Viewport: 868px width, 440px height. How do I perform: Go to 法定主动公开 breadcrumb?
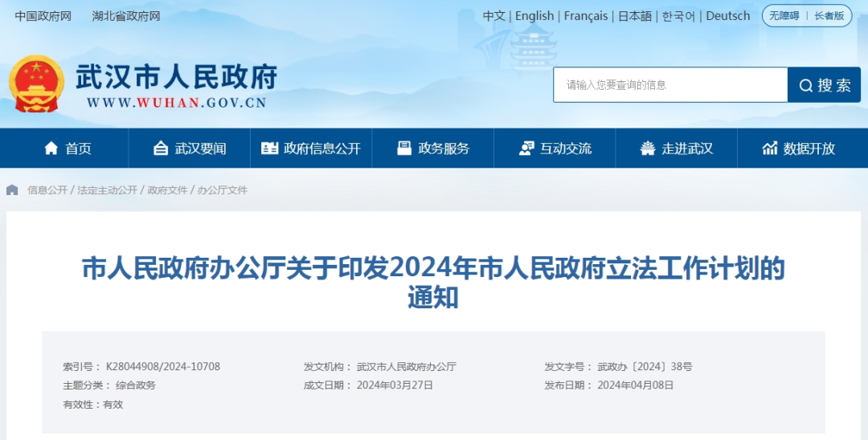pyautogui.click(x=108, y=190)
